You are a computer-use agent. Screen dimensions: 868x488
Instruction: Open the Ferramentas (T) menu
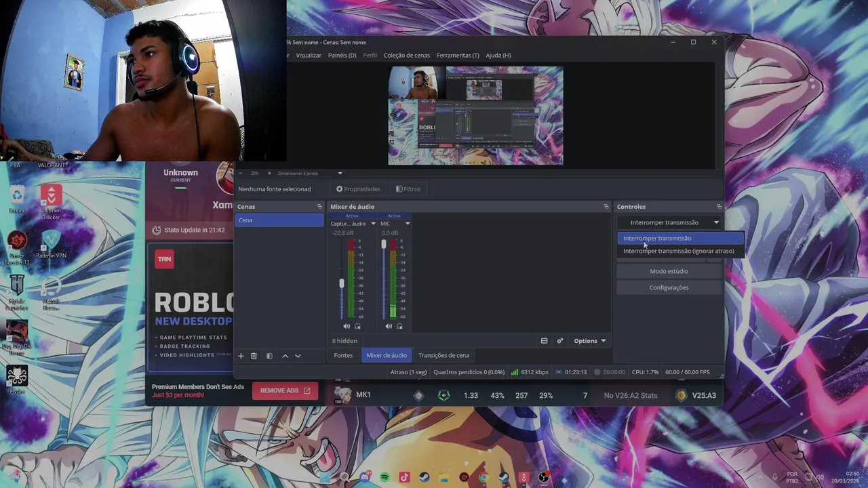tap(458, 56)
